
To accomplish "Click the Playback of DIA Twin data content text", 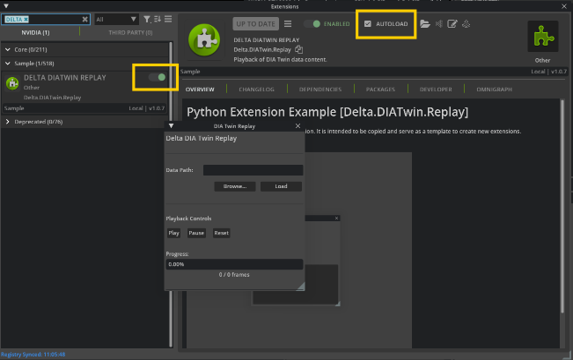I will tap(280, 59).
